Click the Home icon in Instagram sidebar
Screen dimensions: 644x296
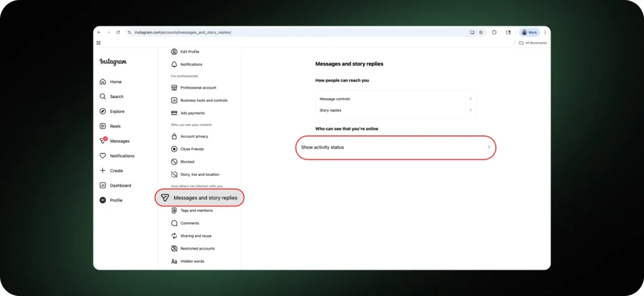103,82
